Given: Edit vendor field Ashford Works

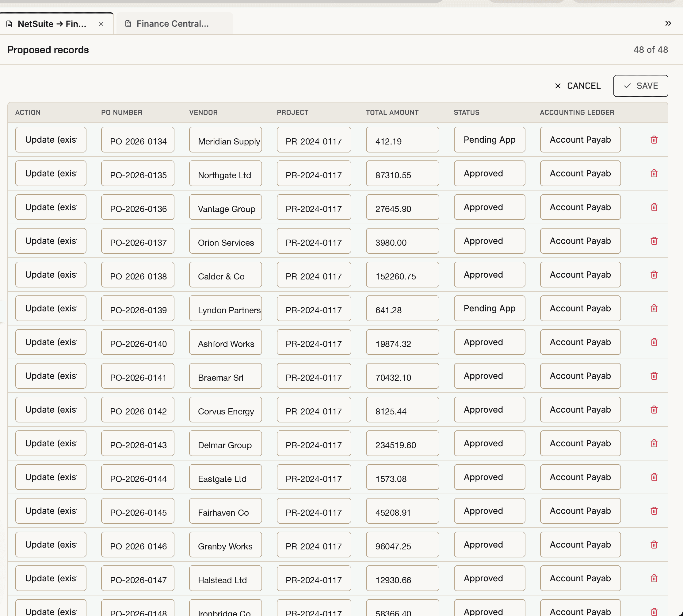Looking at the screenshot, I should (225, 342).
